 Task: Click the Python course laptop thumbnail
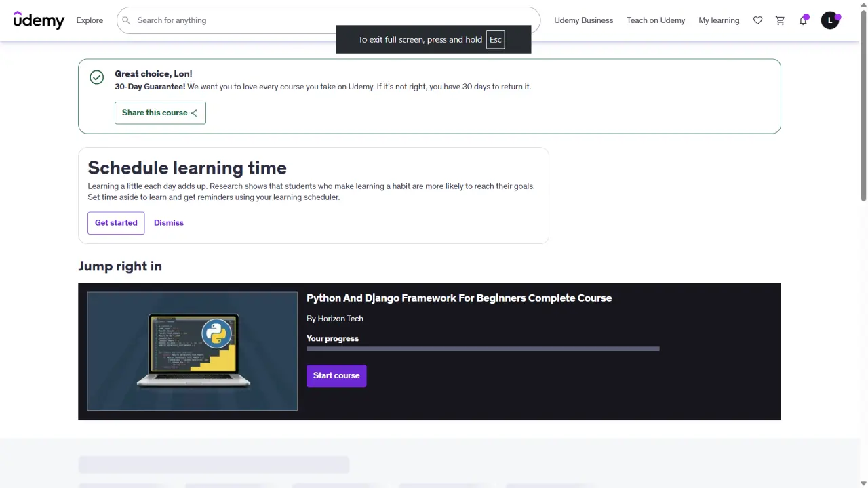click(x=193, y=351)
